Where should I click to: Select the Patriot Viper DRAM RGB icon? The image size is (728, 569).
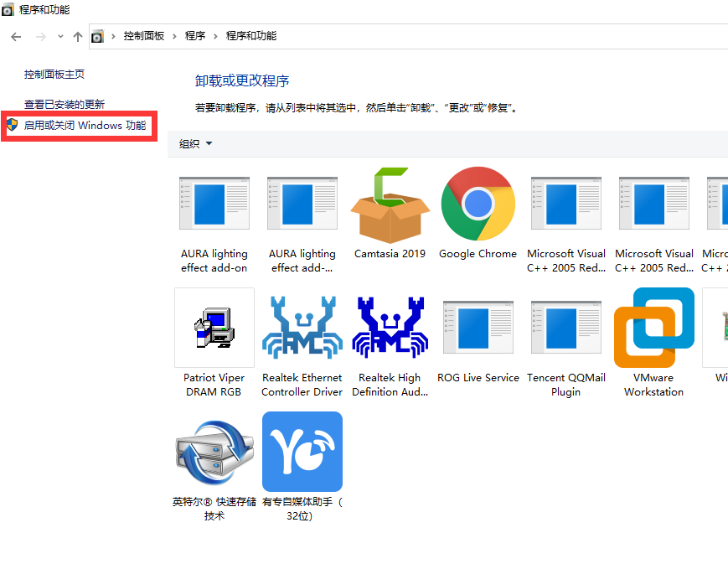click(x=214, y=328)
